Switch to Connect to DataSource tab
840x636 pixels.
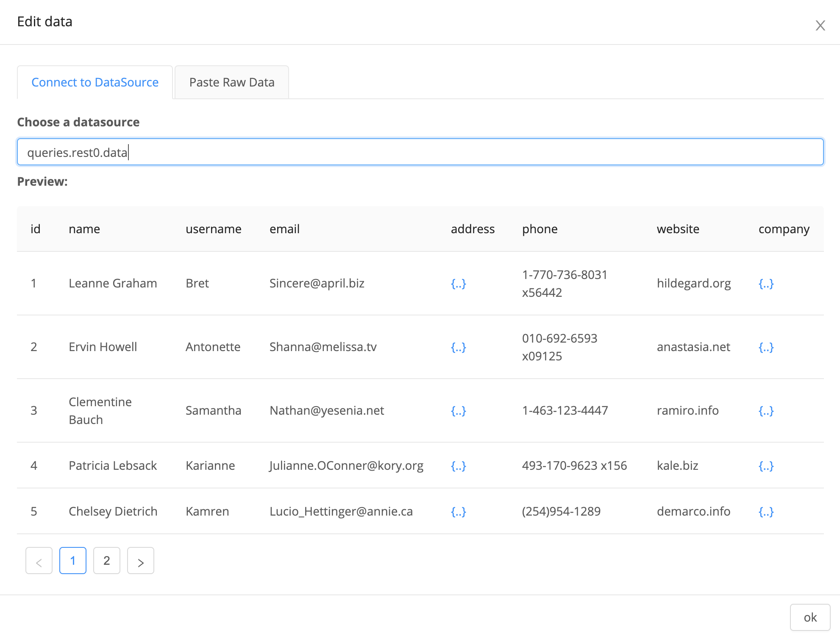(x=95, y=82)
